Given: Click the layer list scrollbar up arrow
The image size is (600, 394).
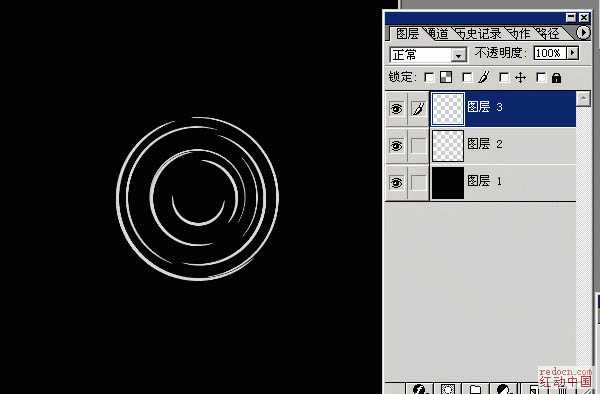Looking at the screenshot, I should 583,99.
